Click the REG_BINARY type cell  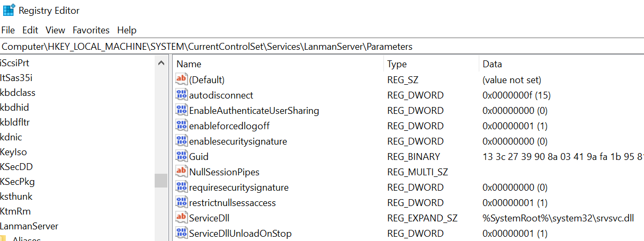[x=414, y=157]
